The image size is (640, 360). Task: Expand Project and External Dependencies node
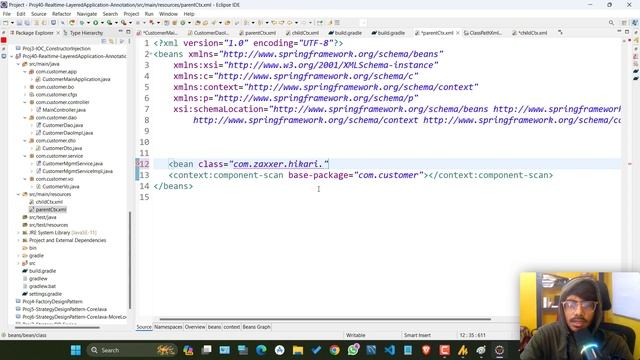click(x=18, y=240)
